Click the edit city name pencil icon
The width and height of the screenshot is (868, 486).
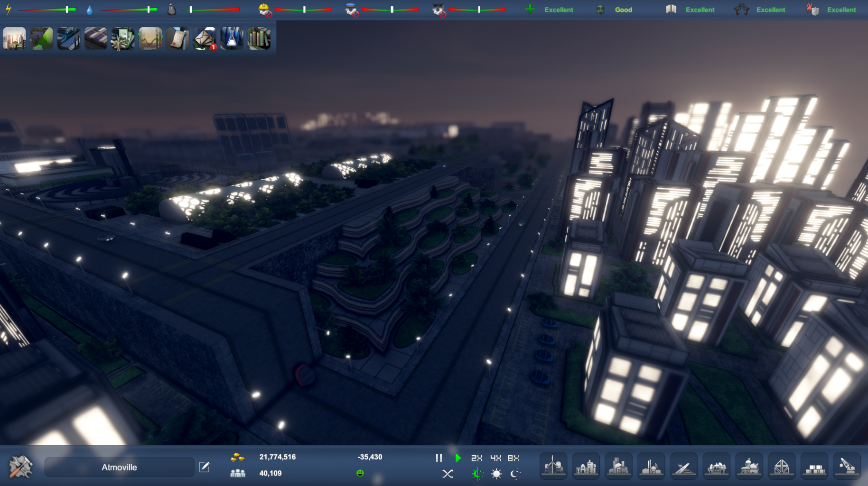[x=204, y=467]
